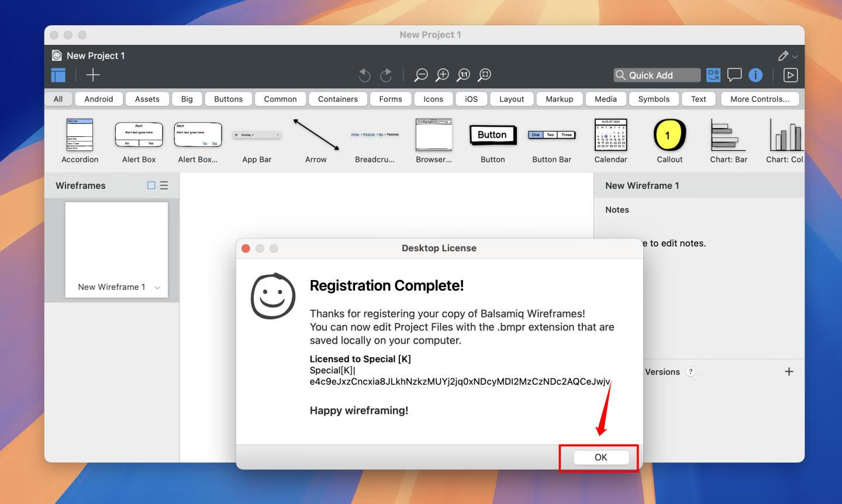Viewport: 842px width, 504px height.
Task: Insert the yellow Callout control
Action: click(670, 141)
